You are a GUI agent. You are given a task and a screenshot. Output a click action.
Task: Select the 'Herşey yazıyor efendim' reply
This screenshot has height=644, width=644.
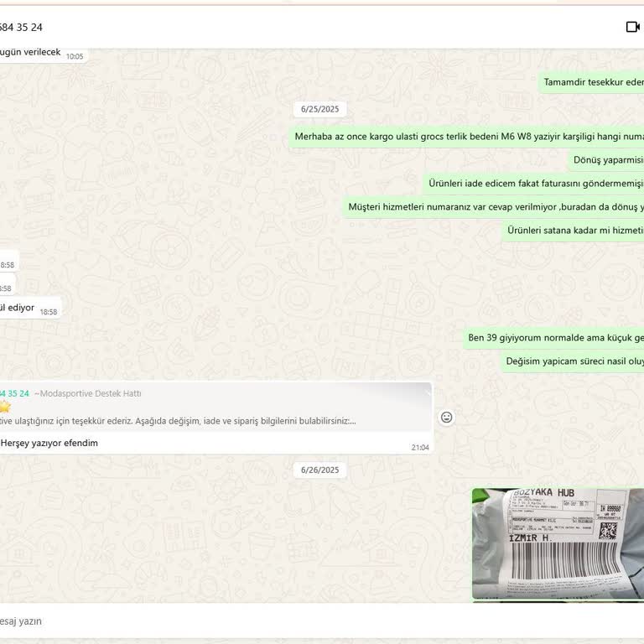[49, 443]
